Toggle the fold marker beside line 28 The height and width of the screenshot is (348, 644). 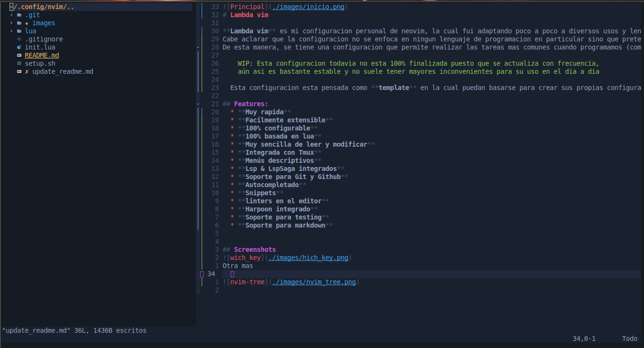click(x=198, y=47)
